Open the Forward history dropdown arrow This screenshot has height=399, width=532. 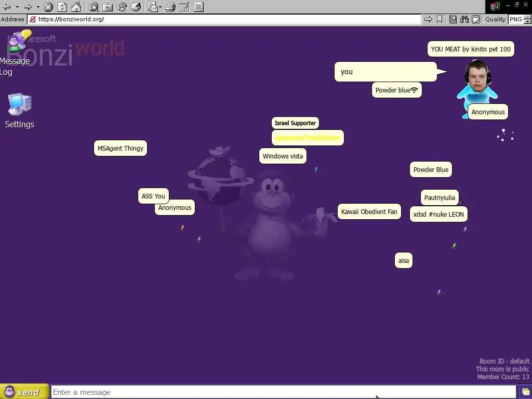click(x=37, y=6)
